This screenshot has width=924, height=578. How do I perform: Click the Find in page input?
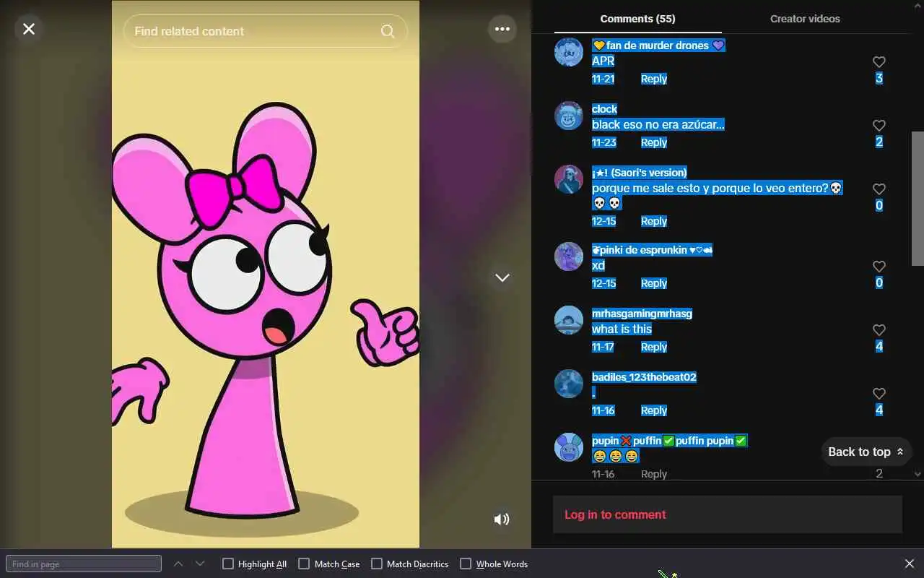click(x=84, y=564)
